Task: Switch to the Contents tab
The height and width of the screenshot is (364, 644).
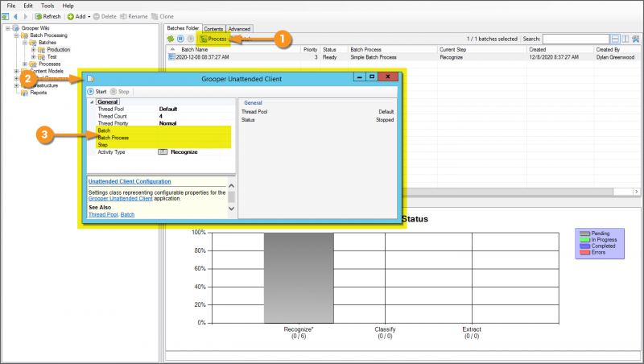Action: coord(213,29)
